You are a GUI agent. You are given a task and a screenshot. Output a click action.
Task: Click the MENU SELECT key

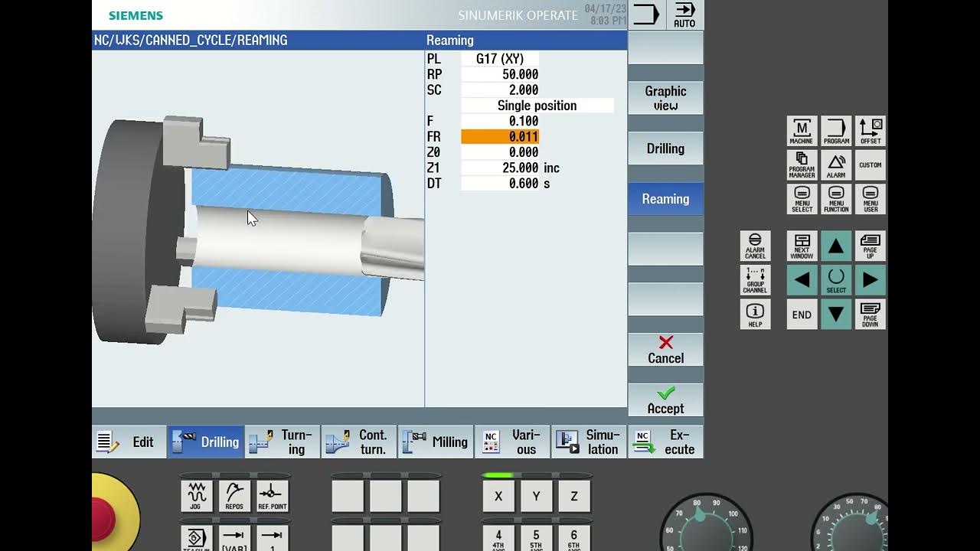pos(802,199)
